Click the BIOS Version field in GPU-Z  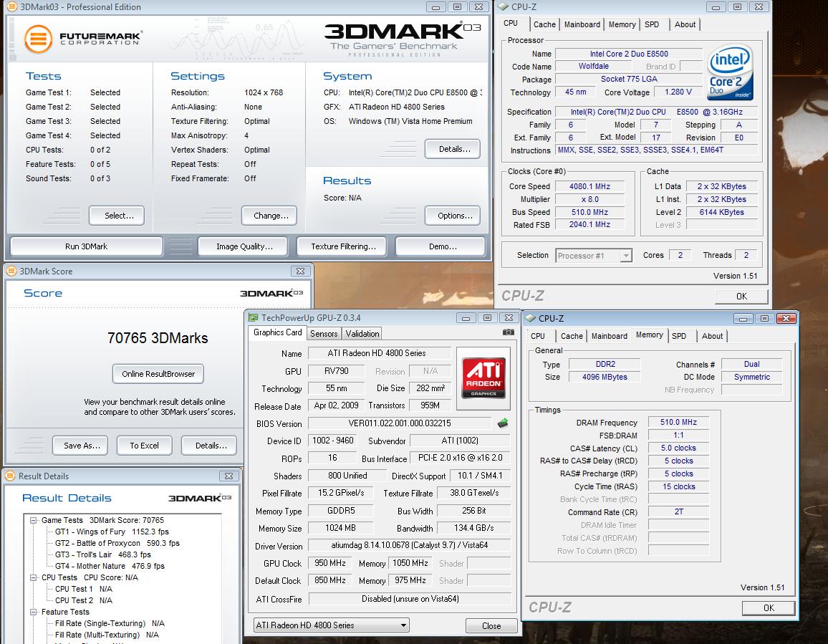[400, 423]
